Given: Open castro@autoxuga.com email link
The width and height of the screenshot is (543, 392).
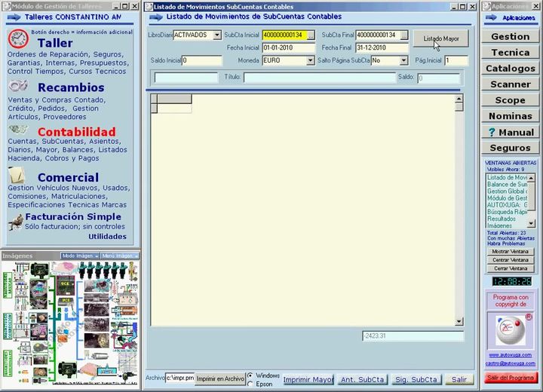Looking at the screenshot, I should (510, 363).
